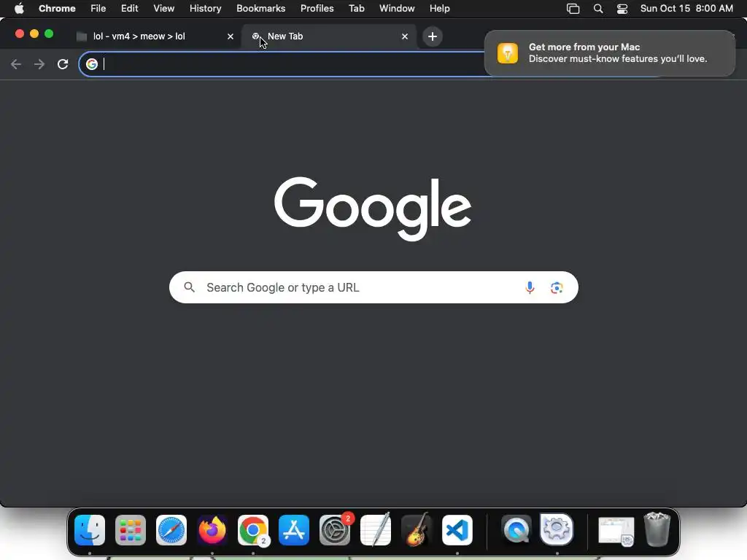The image size is (747, 560).
Task: Open Spotlight search in the menu bar
Action: click(x=598, y=9)
